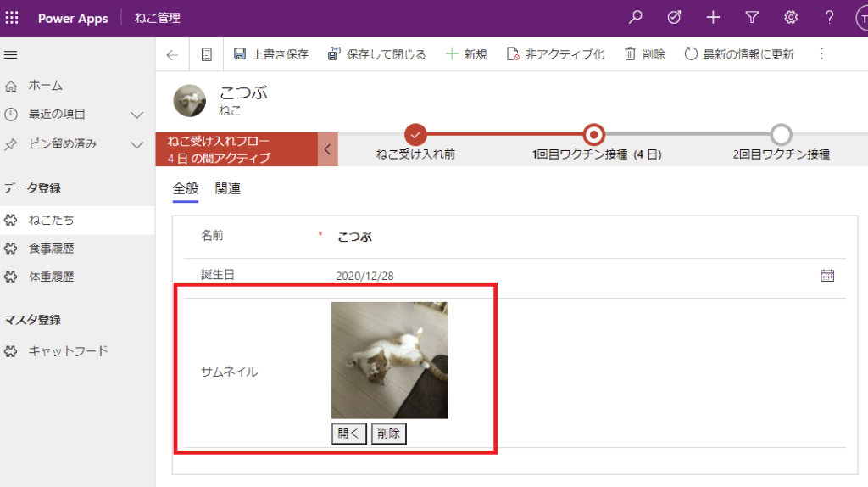Image resolution: width=868 pixels, height=487 pixels.
Task: Select the ねこ受け入れ前 completed stage
Action: (x=415, y=135)
